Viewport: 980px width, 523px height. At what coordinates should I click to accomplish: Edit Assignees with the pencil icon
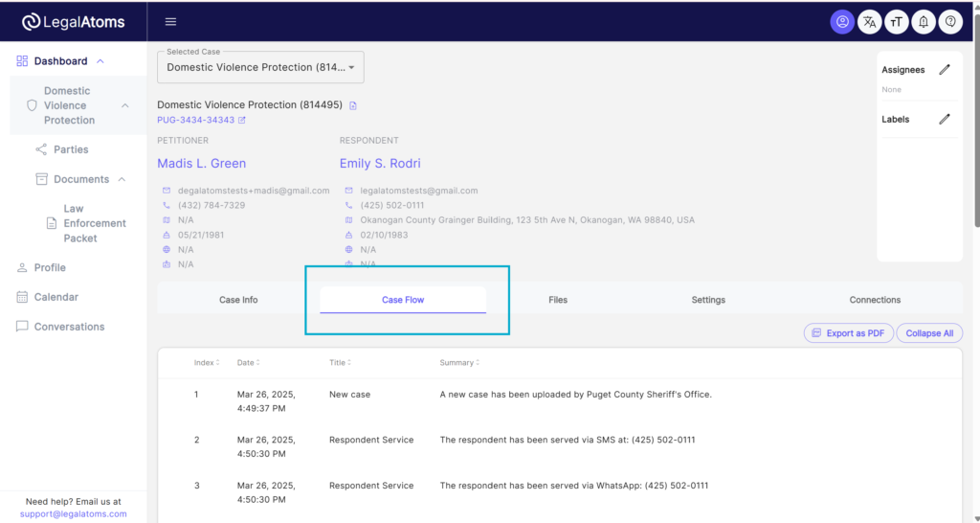point(945,69)
